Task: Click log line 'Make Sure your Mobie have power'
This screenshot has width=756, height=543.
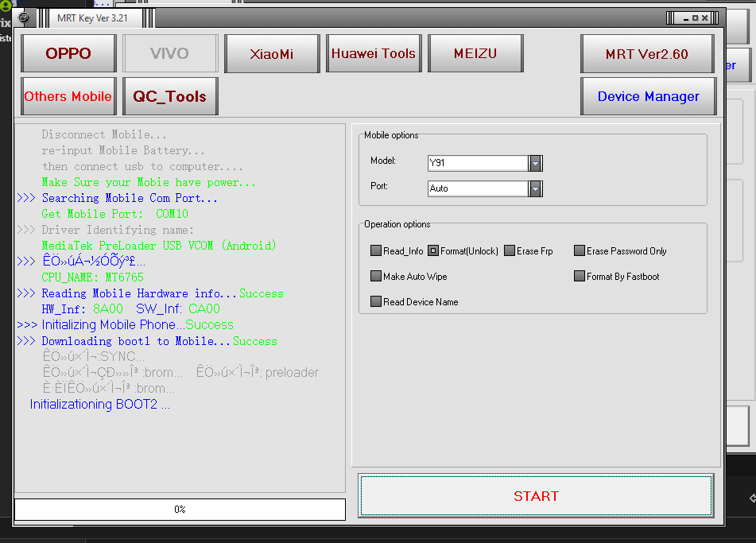Action: click(149, 182)
